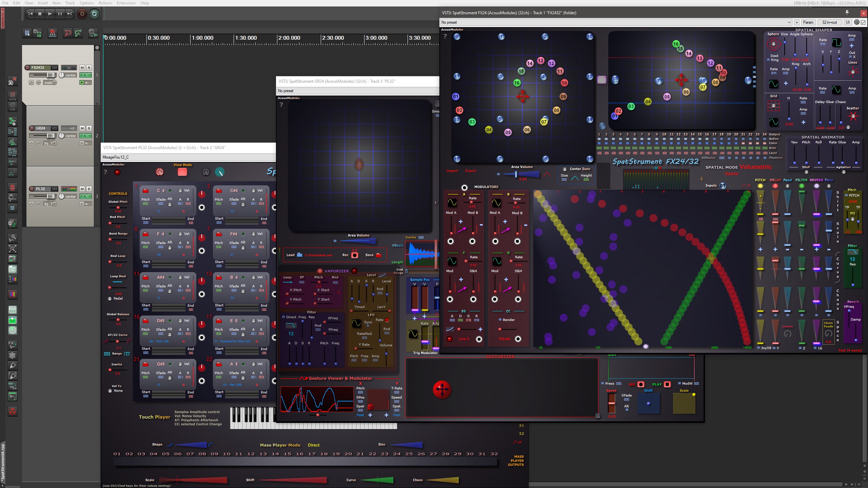This screenshot has height=488, width=868.
Task: Open the Insert menu
Action: (43, 3)
